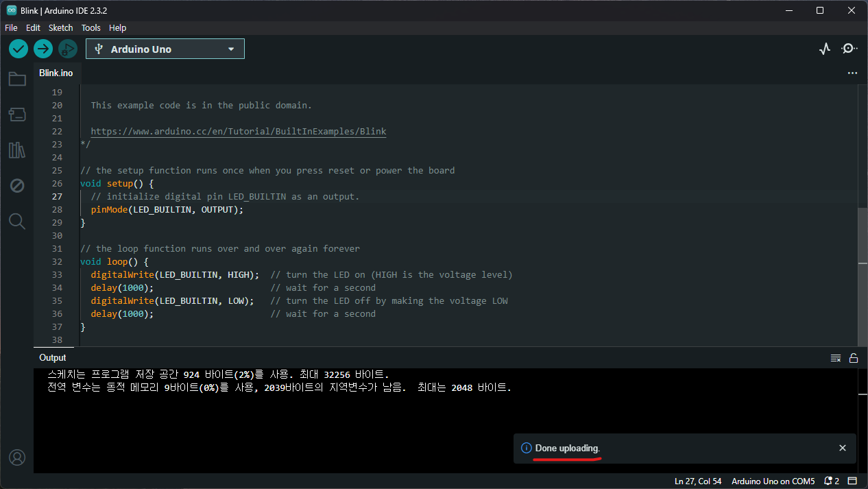Click the 'void setup() {' code line
Screen dimensions: 868x489
click(x=117, y=183)
